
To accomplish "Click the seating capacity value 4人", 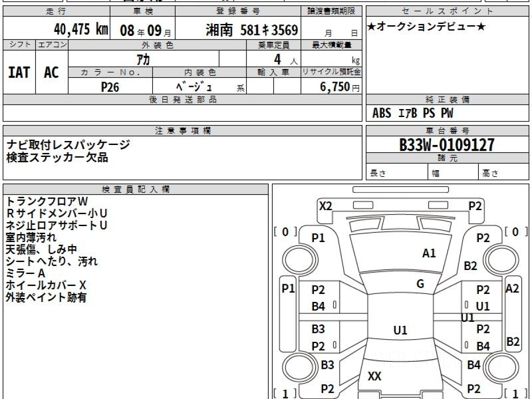I will (286, 59).
